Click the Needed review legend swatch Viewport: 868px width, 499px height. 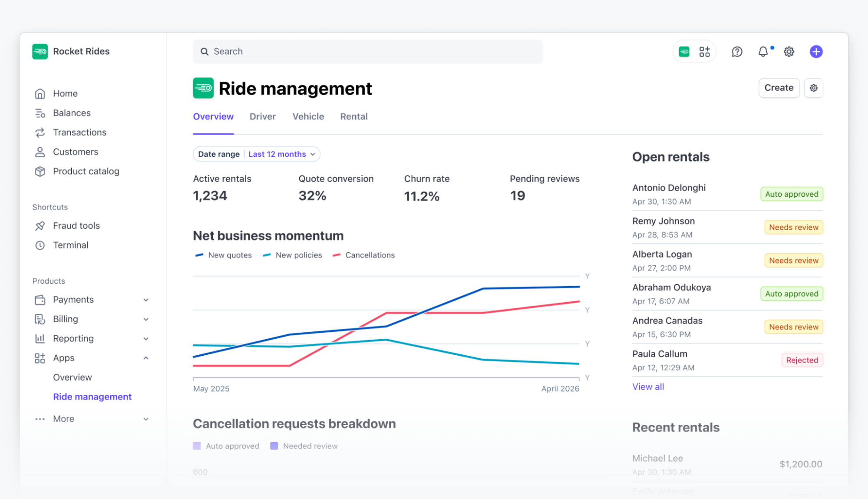point(274,446)
